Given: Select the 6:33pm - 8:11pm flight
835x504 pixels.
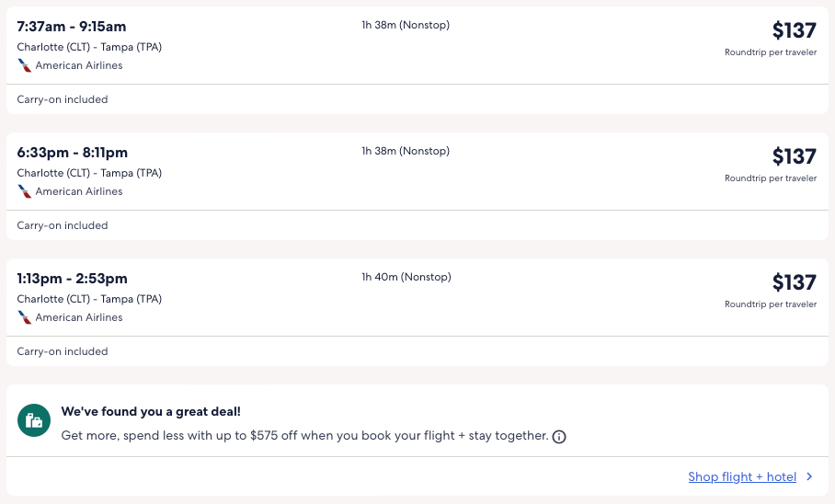Looking at the screenshot, I should pyautogui.click(x=73, y=153).
